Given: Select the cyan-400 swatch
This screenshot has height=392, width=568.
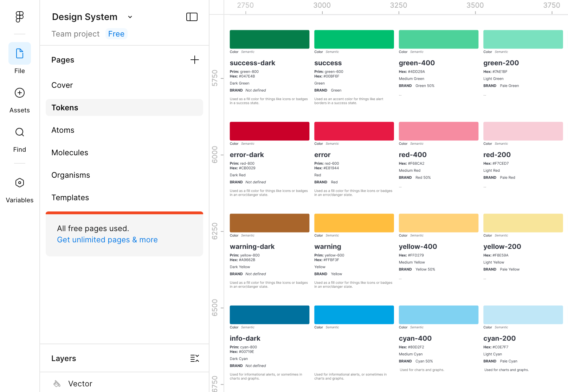Looking at the screenshot, I should [x=439, y=315].
